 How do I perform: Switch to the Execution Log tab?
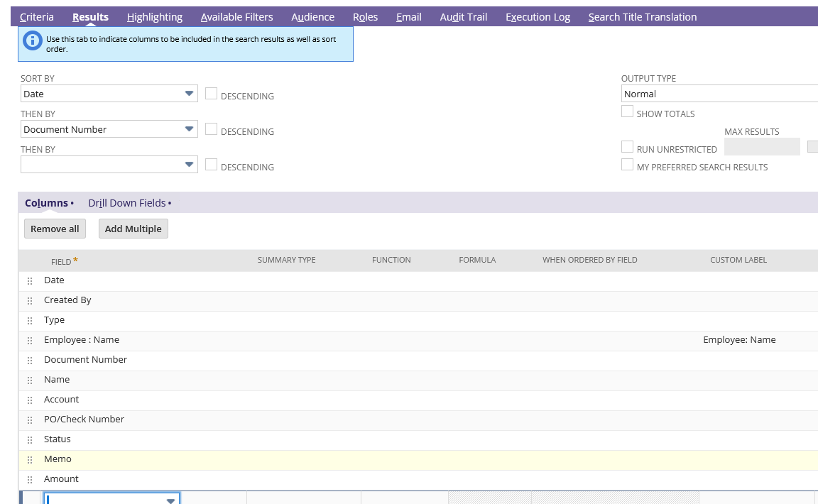(x=538, y=17)
